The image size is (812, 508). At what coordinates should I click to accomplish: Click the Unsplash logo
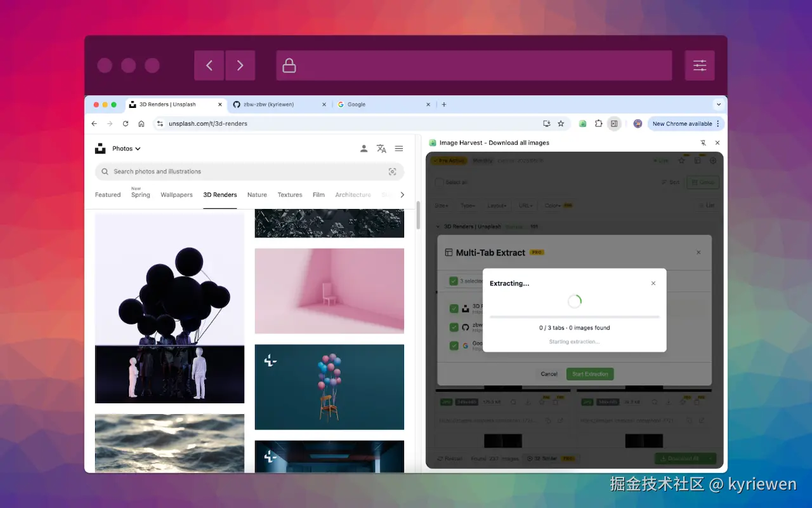(x=100, y=149)
